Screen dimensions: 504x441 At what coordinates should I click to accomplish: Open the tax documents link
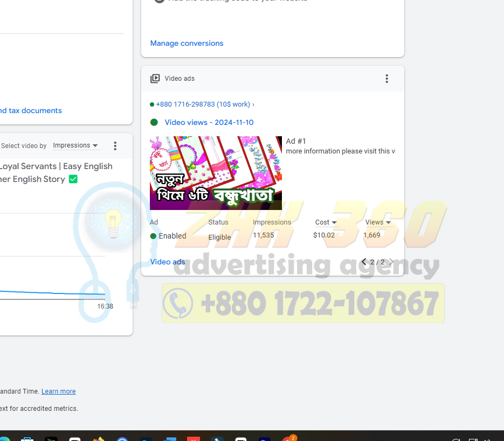pyautogui.click(x=31, y=110)
